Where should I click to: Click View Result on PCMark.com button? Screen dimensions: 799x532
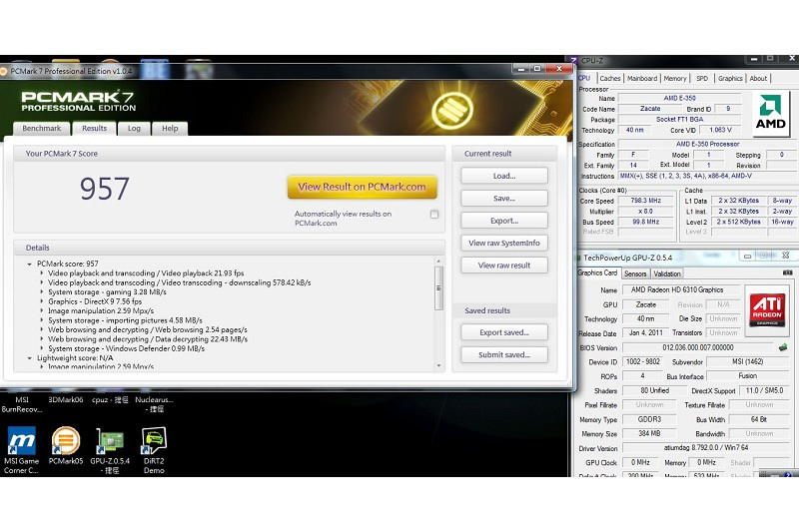point(362,187)
